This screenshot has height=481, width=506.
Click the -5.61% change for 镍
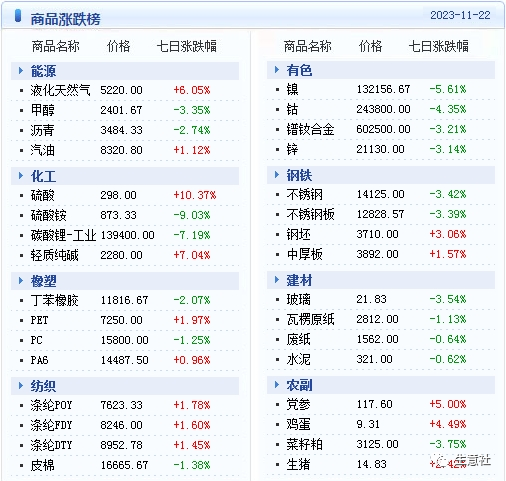tap(448, 89)
